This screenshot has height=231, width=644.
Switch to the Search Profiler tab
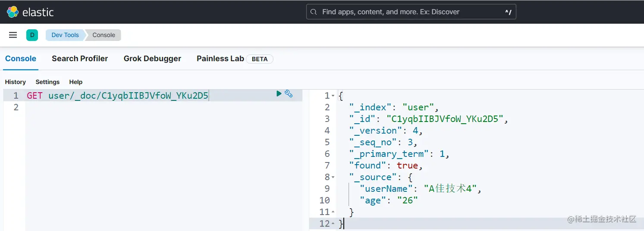80,59
